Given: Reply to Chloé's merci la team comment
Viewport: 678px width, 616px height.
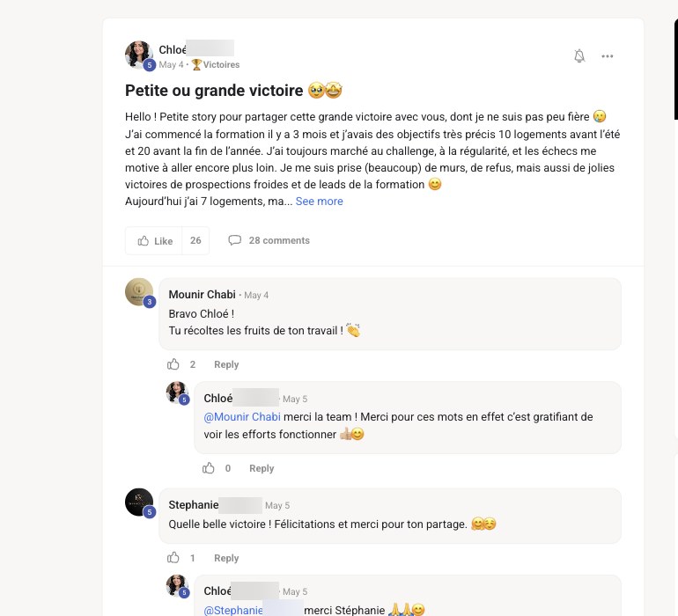Looking at the screenshot, I should pyautogui.click(x=262, y=468).
